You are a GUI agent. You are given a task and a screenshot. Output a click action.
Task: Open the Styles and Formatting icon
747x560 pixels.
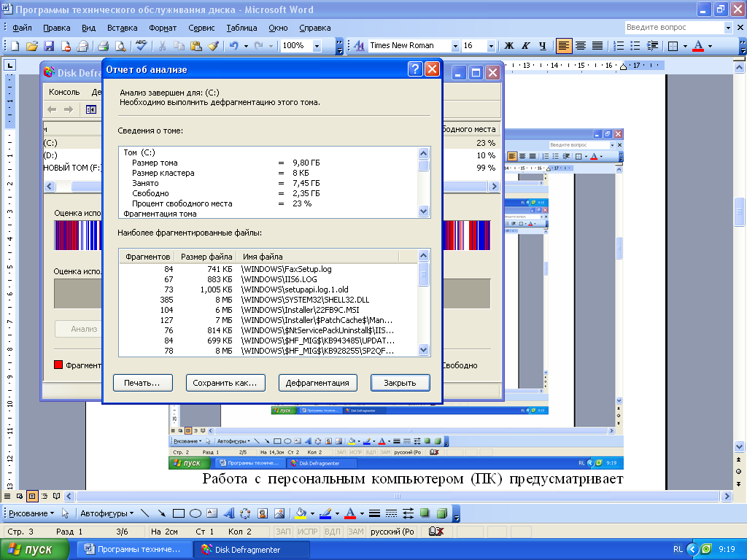pos(359,46)
